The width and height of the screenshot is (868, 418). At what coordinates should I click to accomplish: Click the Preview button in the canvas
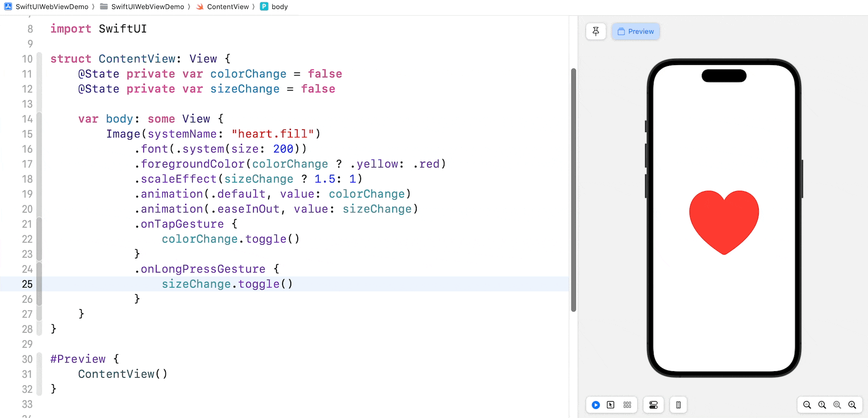pyautogui.click(x=635, y=31)
